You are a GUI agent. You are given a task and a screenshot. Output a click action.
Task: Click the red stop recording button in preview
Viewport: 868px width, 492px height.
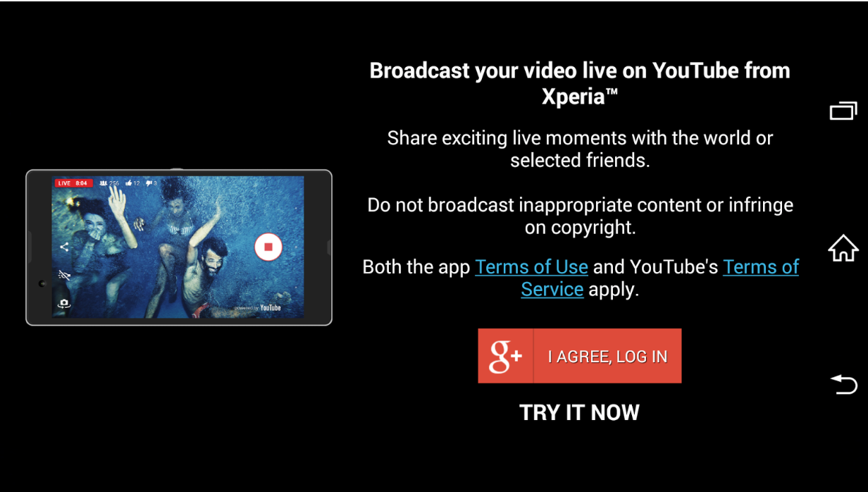coord(268,247)
